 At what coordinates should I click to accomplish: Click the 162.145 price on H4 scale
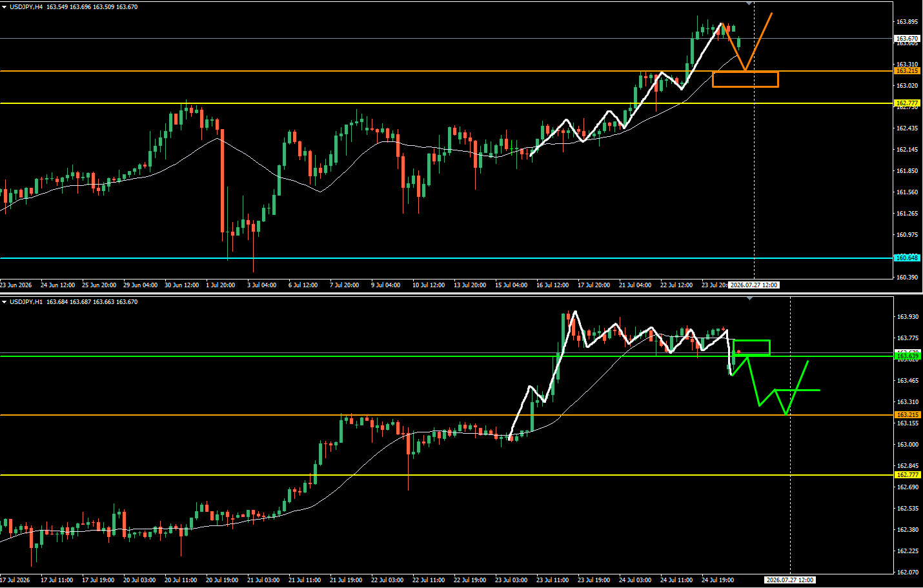click(x=907, y=150)
